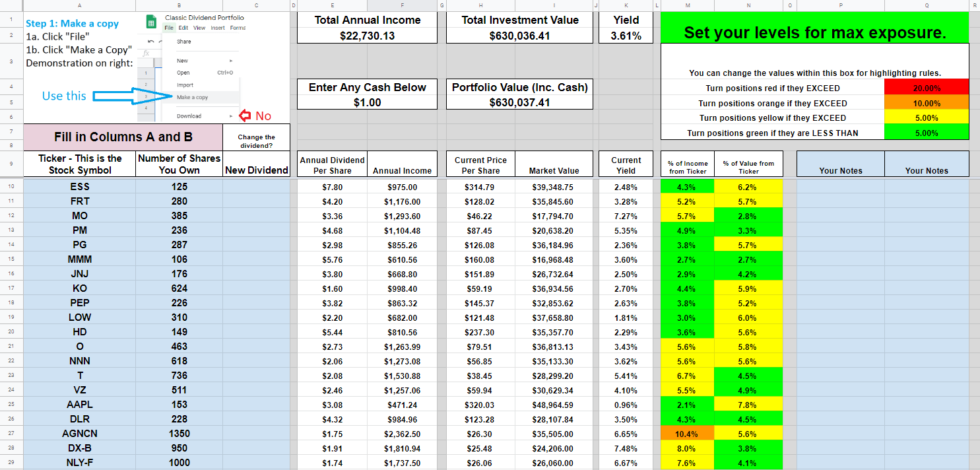The image size is (980, 470).
Task: Click the fx formula icon in demo image
Action: [x=146, y=53]
